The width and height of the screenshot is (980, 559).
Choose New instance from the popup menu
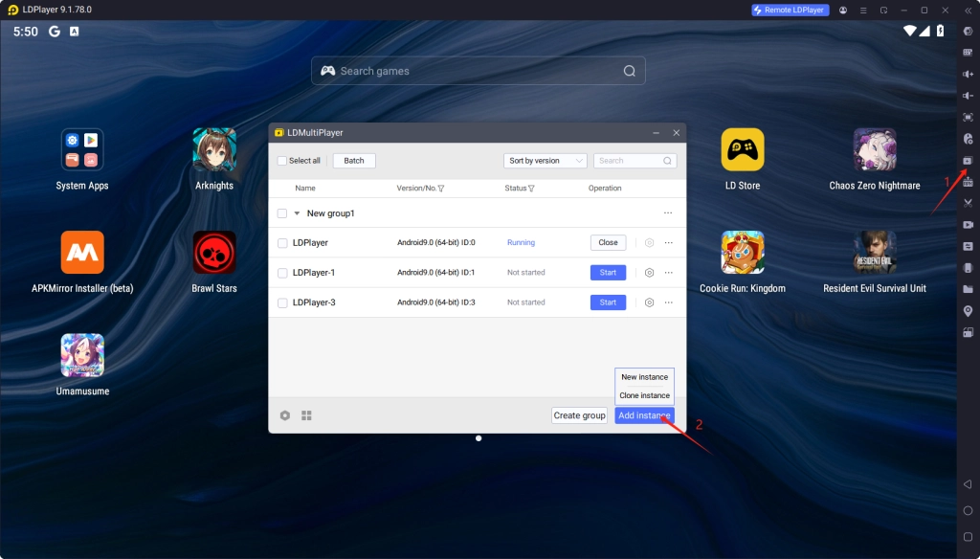644,377
